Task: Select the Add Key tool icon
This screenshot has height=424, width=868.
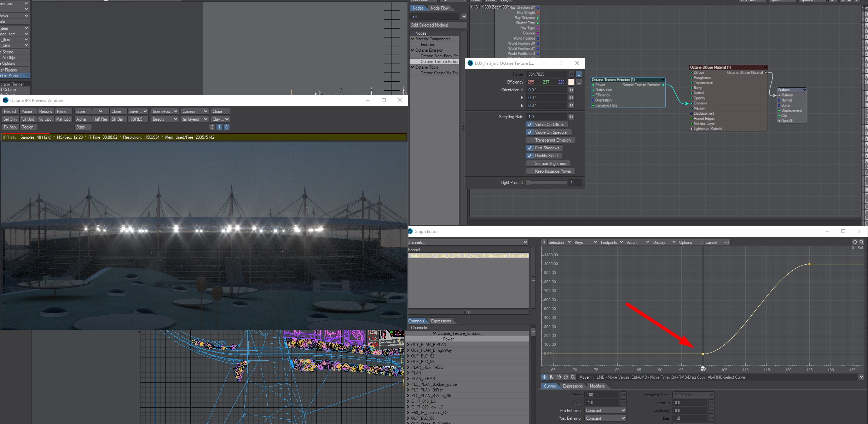Action: pos(551,377)
